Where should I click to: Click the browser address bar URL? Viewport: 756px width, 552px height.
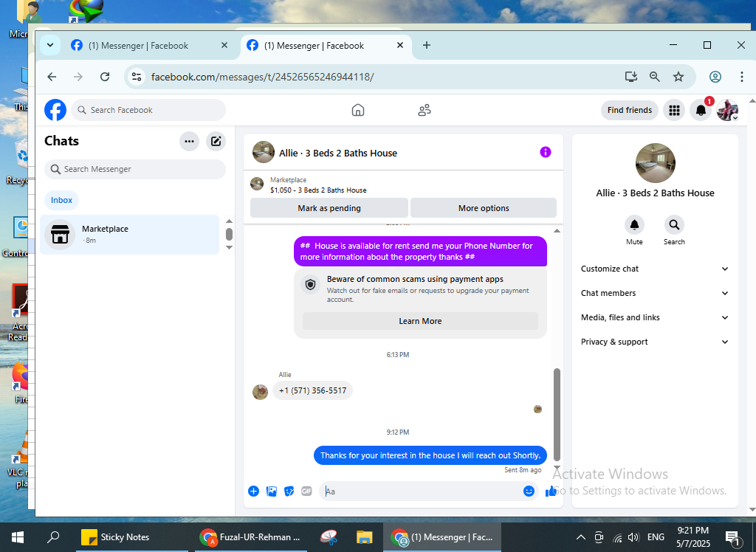[x=262, y=77]
